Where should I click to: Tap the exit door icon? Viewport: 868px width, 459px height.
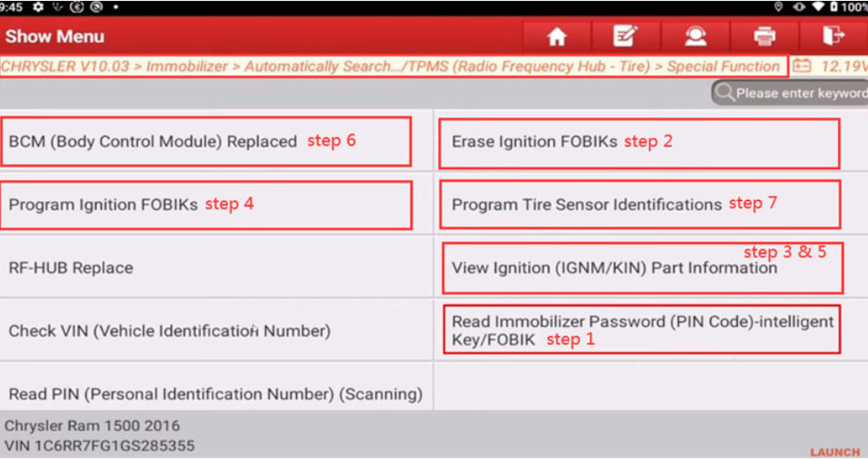833,36
